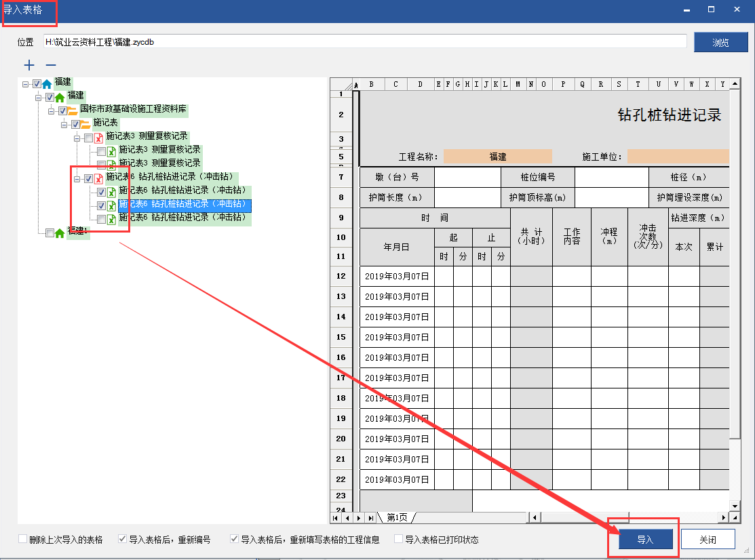
Task: Collapse the root 福建 tree node
Action: pos(26,84)
